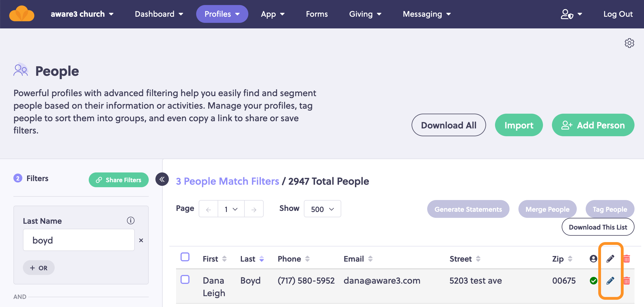Select the checkbox for Dana Leigh Boyd

click(185, 279)
